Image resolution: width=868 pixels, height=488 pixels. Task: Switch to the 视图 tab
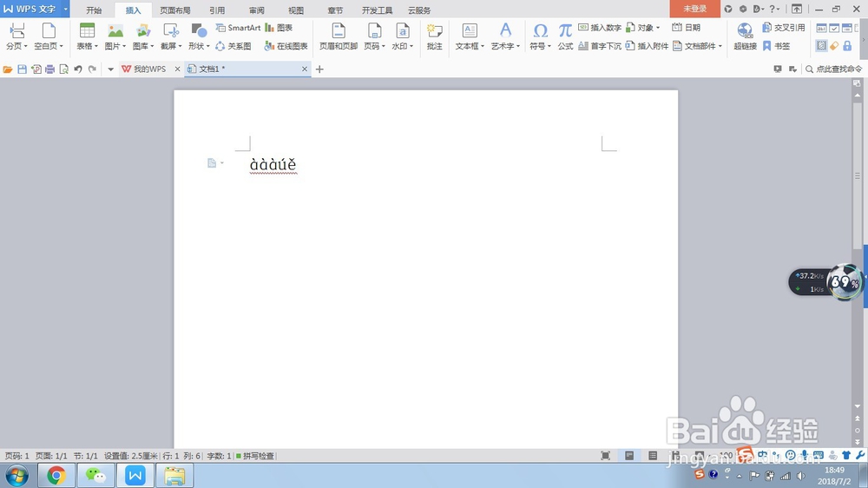pyautogui.click(x=296, y=10)
